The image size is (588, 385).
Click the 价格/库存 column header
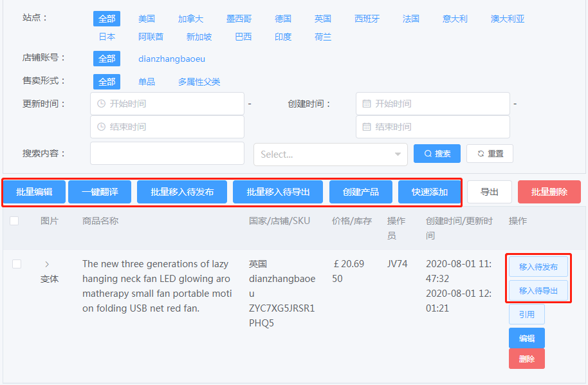[x=352, y=221]
